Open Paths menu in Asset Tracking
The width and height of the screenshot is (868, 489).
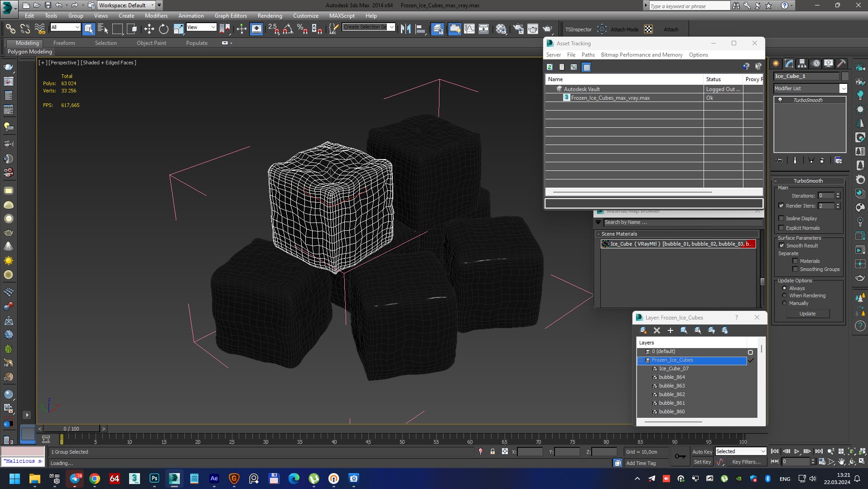588,55
